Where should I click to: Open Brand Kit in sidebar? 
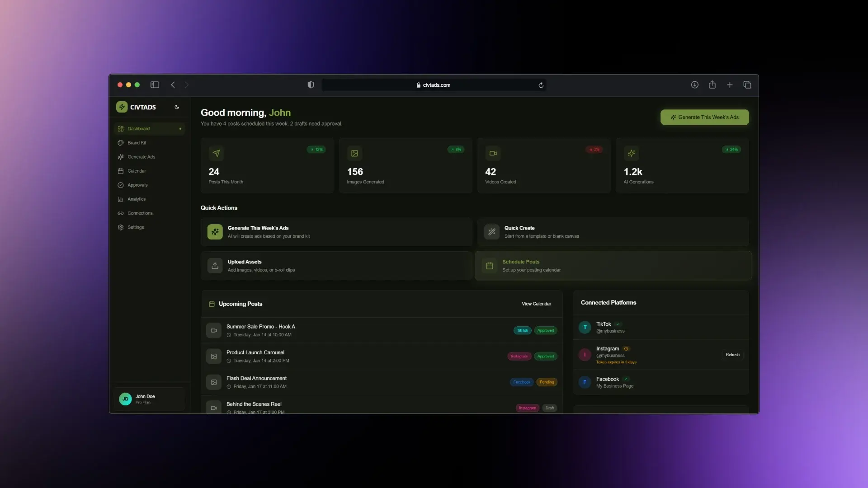point(137,143)
